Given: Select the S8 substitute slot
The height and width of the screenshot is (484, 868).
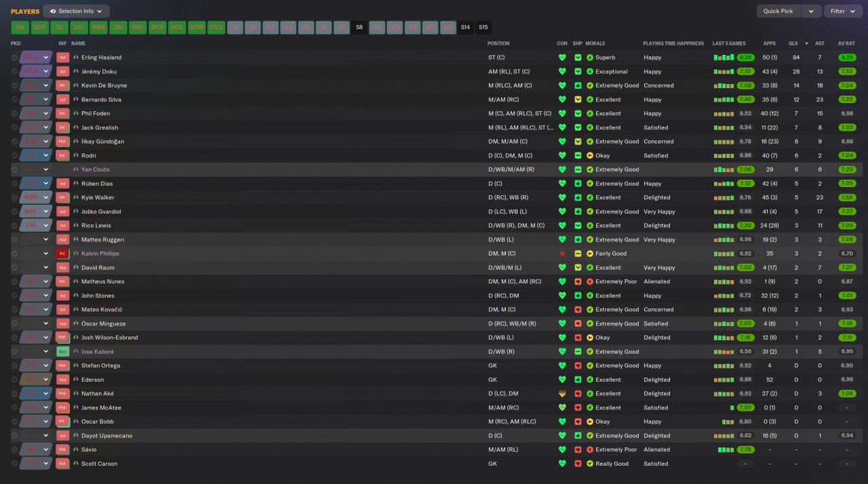Looking at the screenshot, I should 359,28.
